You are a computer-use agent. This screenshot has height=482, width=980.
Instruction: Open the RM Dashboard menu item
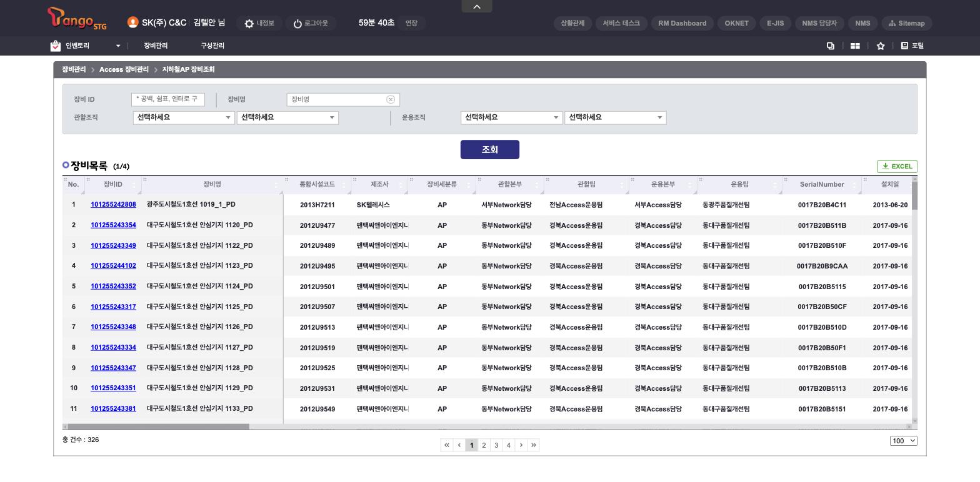pyautogui.click(x=682, y=23)
